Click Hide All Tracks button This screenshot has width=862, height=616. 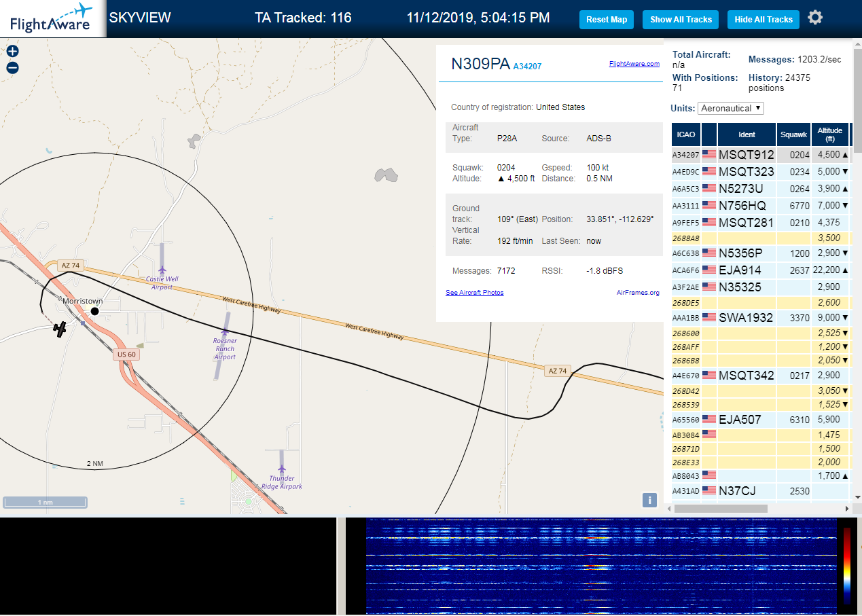(764, 20)
